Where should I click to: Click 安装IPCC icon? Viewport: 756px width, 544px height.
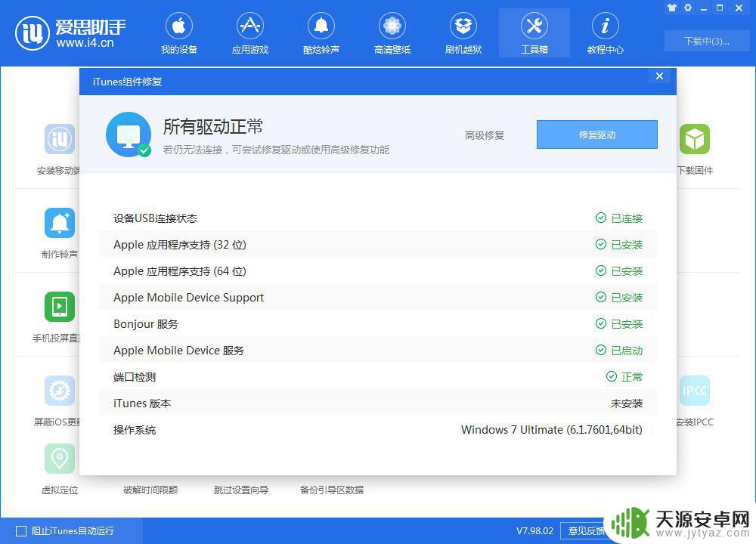pos(695,391)
